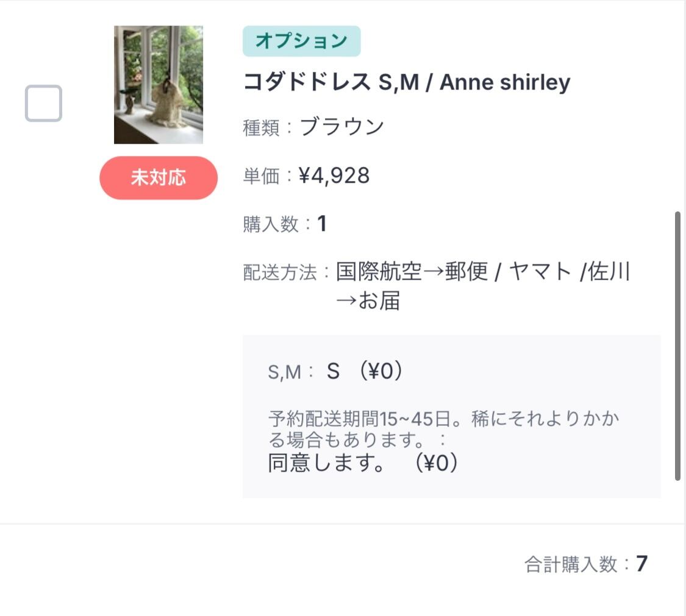Click the vertical scrollbar thumb
The width and height of the screenshot is (686, 616).
[677, 346]
